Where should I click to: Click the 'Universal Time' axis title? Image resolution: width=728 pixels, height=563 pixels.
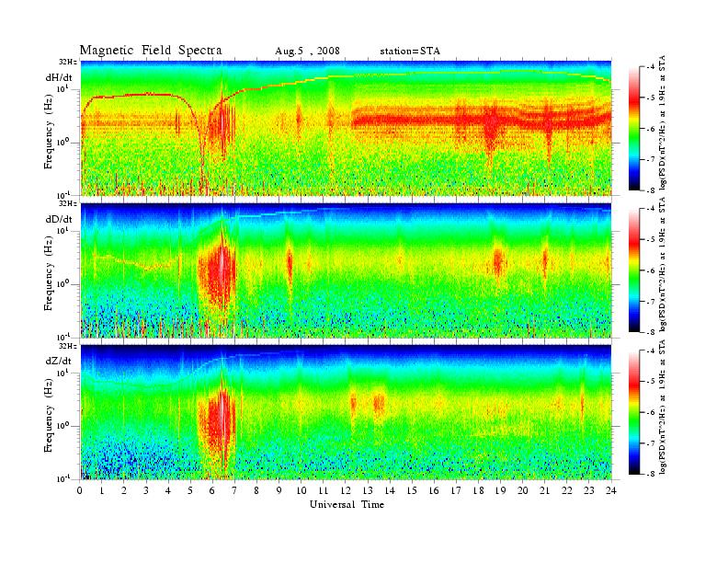pos(347,504)
